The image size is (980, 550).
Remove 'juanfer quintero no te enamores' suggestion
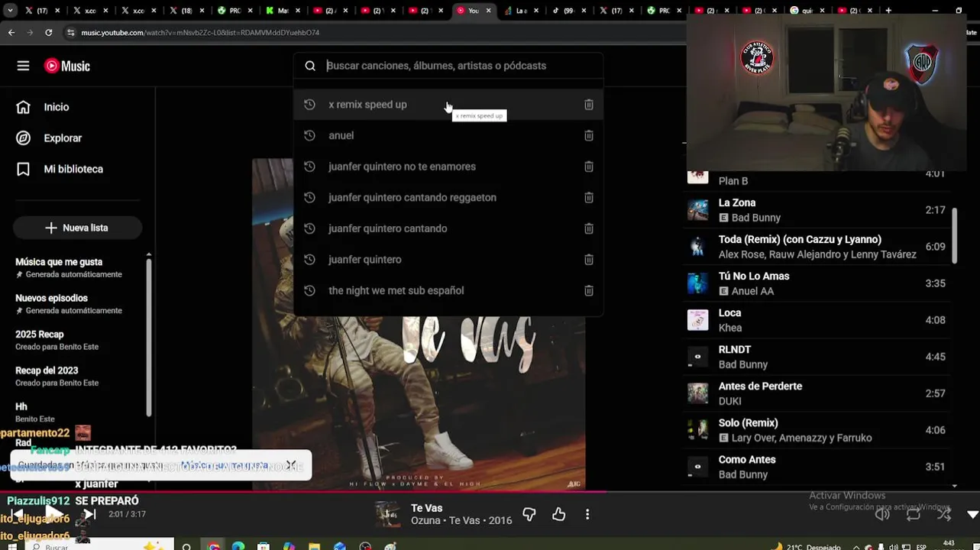(589, 167)
